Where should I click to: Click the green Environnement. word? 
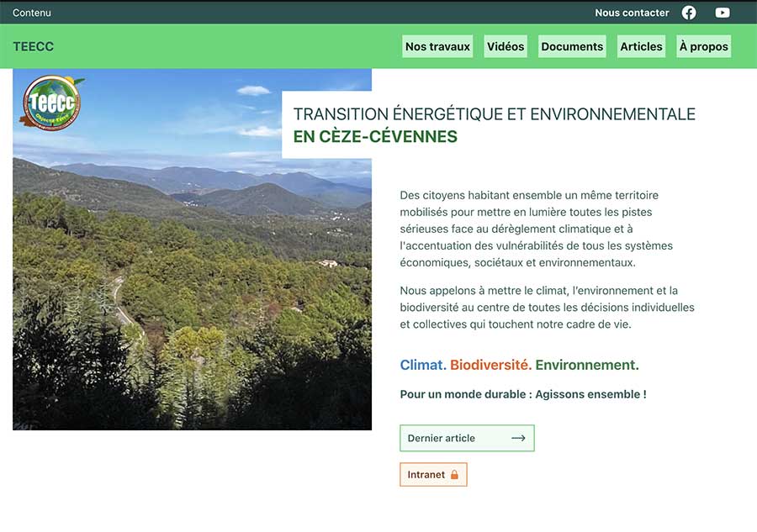pos(587,365)
